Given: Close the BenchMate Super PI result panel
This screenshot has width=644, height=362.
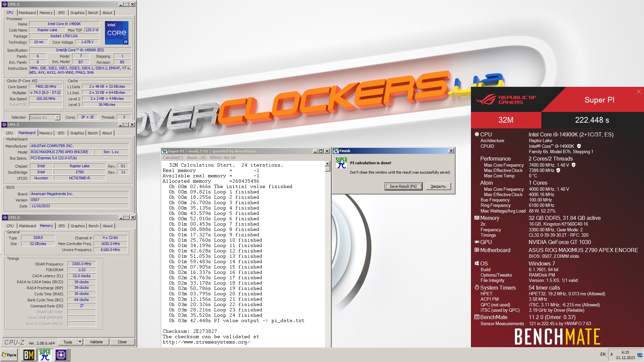Looking at the screenshot, I should [639, 92].
